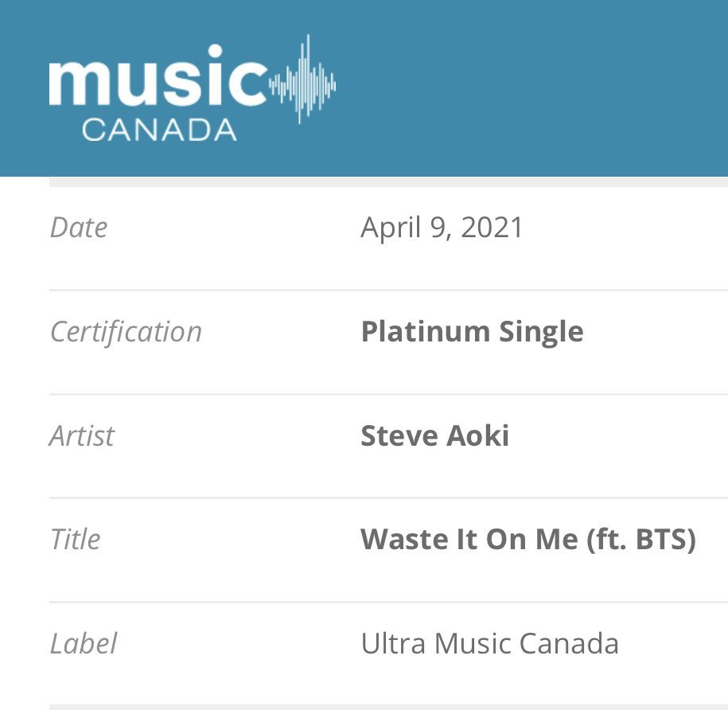
Task: Click the year "2021" in the date
Action: point(492,228)
